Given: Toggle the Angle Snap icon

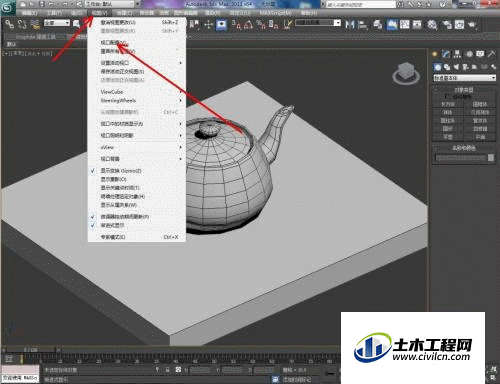Looking at the screenshot, I should (x=248, y=25).
